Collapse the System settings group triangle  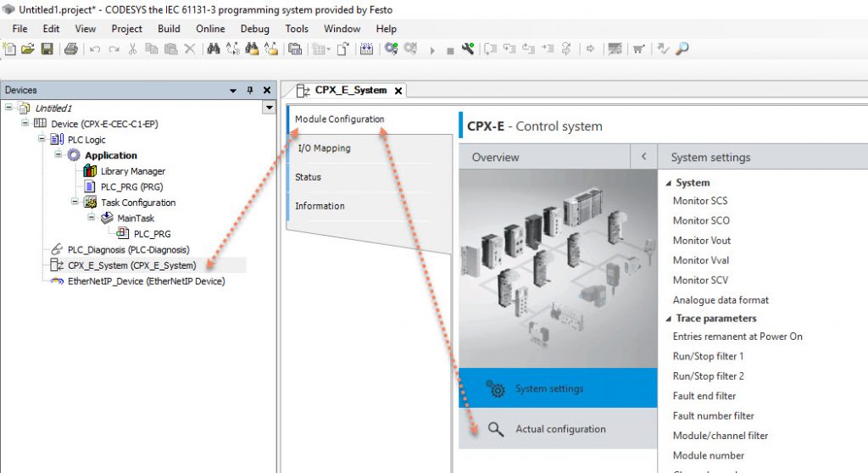pyautogui.click(x=669, y=183)
